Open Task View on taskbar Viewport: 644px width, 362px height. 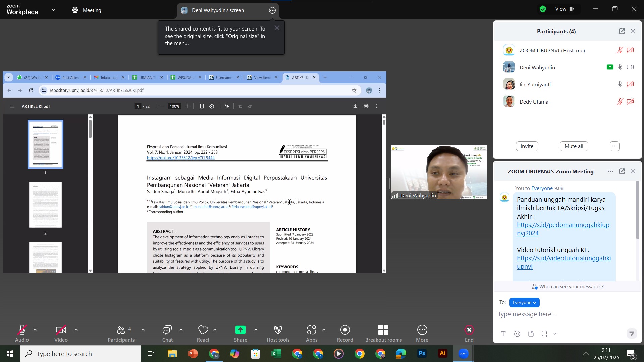tap(151, 354)
